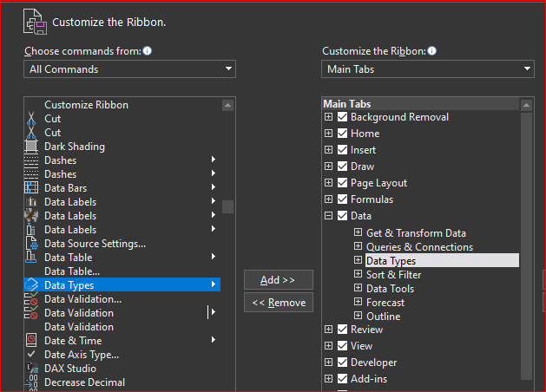Click the commands list scrollbar thumb

tap(227, 206)
